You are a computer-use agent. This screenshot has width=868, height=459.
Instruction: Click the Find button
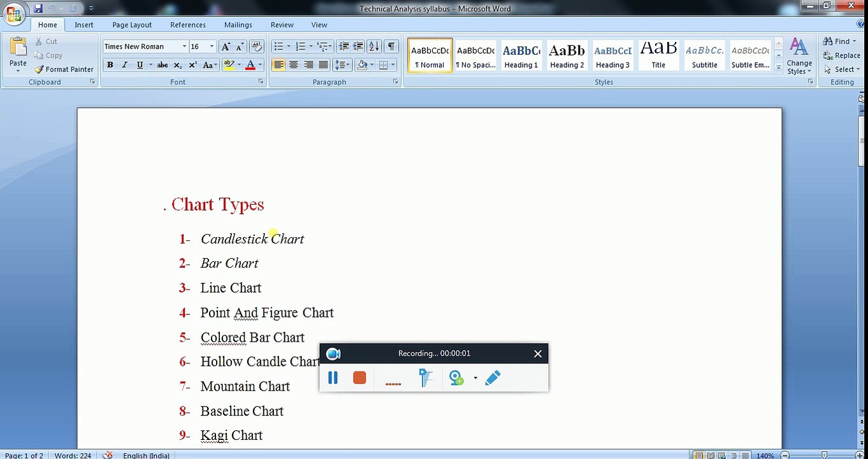pos(839,41)
